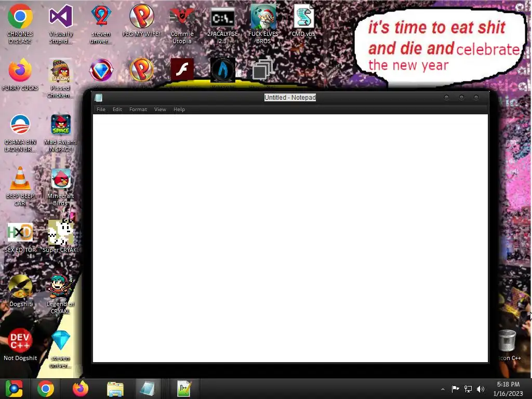Open BEEP BEEP CAR VLC cone icon
Screen dimensions: 532x399
(20, 186)
